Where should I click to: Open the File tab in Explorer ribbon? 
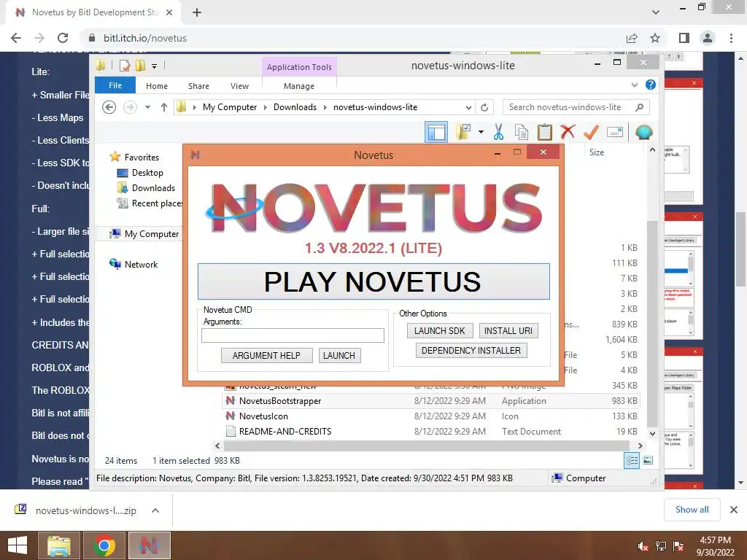115,85
